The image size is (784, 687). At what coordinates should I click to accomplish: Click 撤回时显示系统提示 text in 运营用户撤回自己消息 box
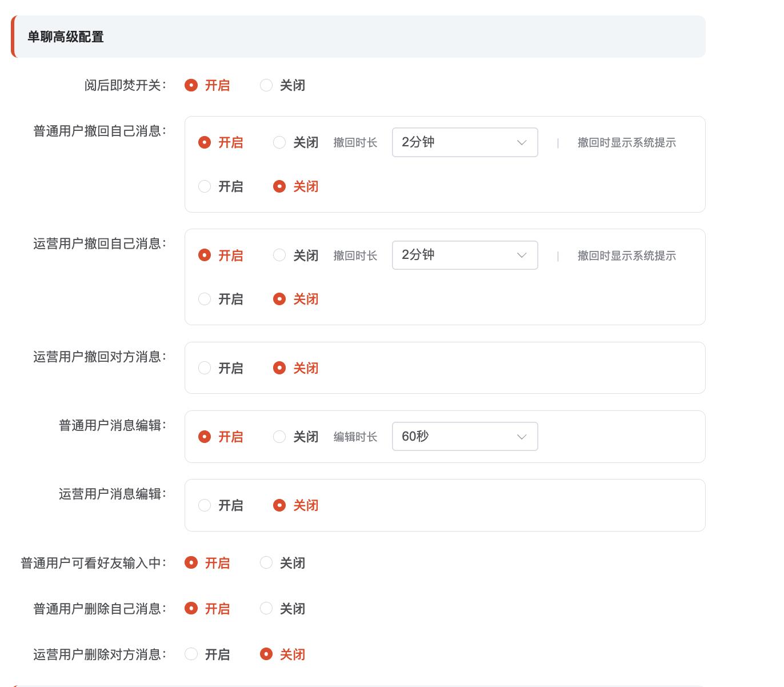627,255
